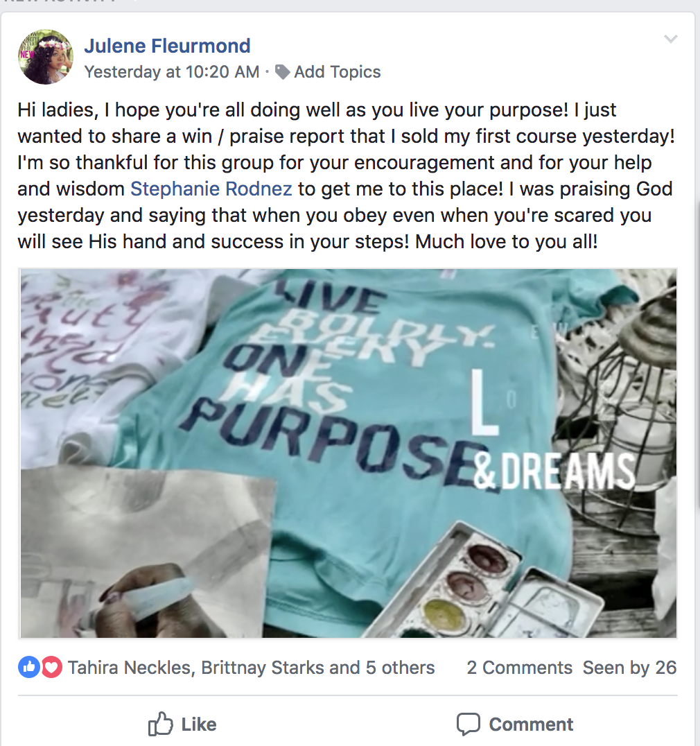Select the Add Topics label
700x746 pixels.
[337, 72]
